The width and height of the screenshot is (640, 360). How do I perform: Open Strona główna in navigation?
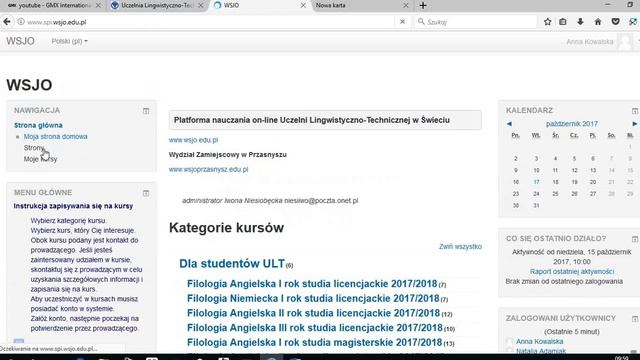[38, 125]
